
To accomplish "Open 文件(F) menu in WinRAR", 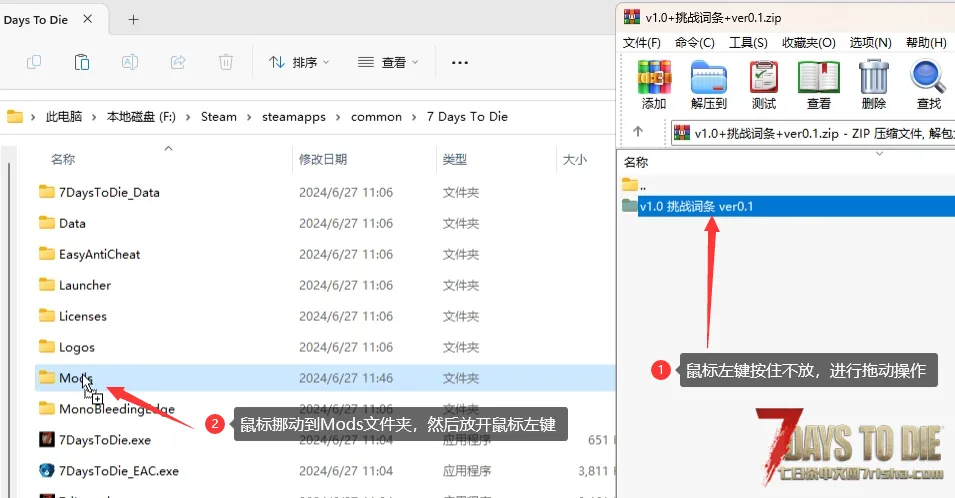I will pos(641,43).
